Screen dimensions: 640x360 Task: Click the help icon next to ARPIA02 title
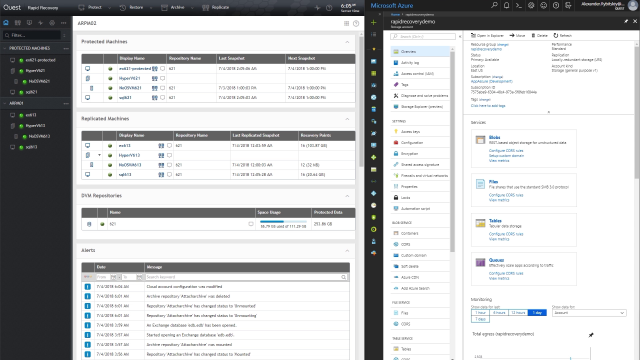click(x=356, y=24)
